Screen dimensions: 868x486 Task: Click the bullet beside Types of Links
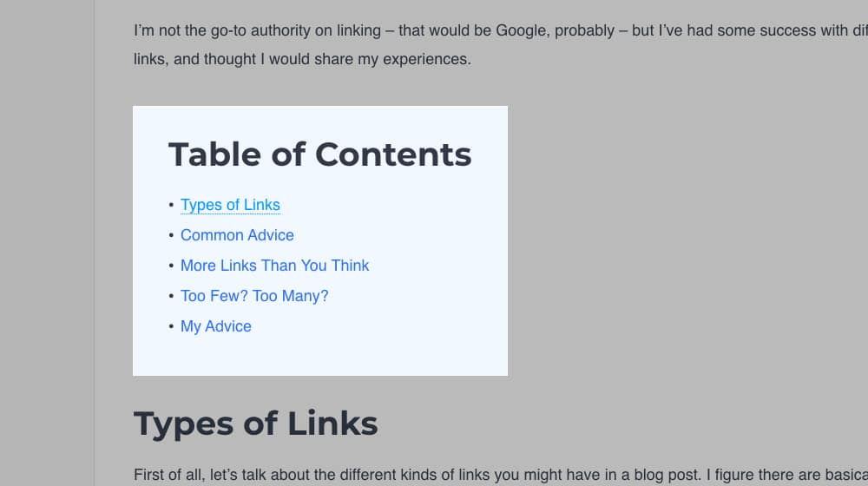(171, 206)
